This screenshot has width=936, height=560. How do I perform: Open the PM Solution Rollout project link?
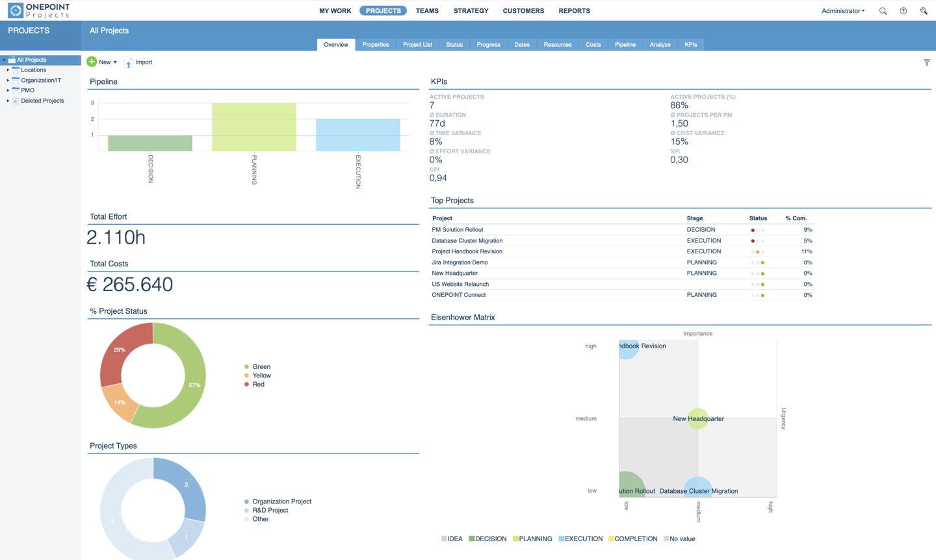457,230
